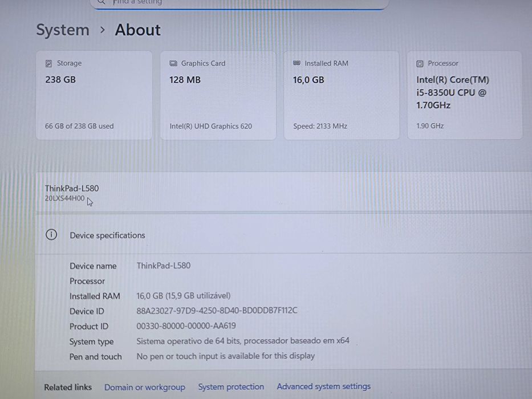Click the Installed RAM chip icon
532x399 pixels.
coord(297,63)
